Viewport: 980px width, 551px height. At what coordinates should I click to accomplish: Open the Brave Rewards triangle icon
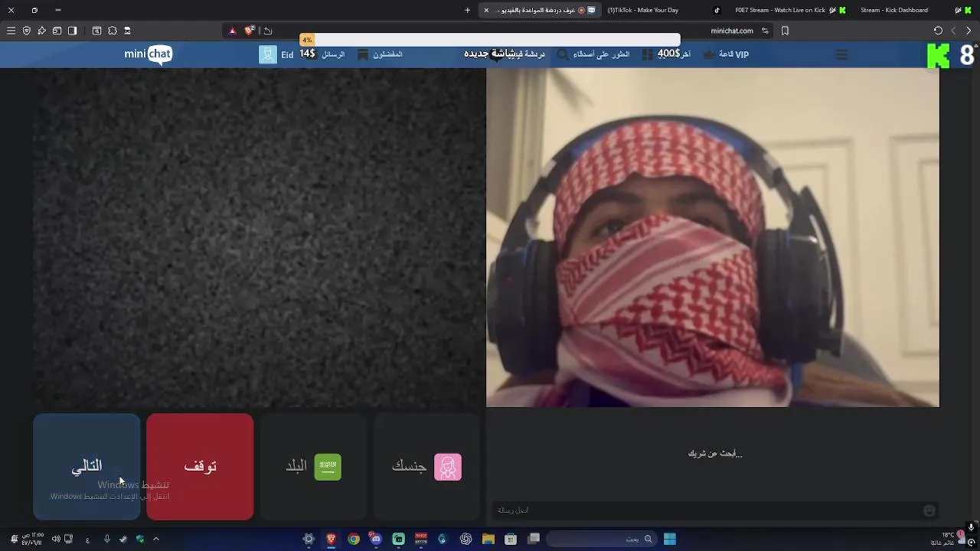pos(233,31)
